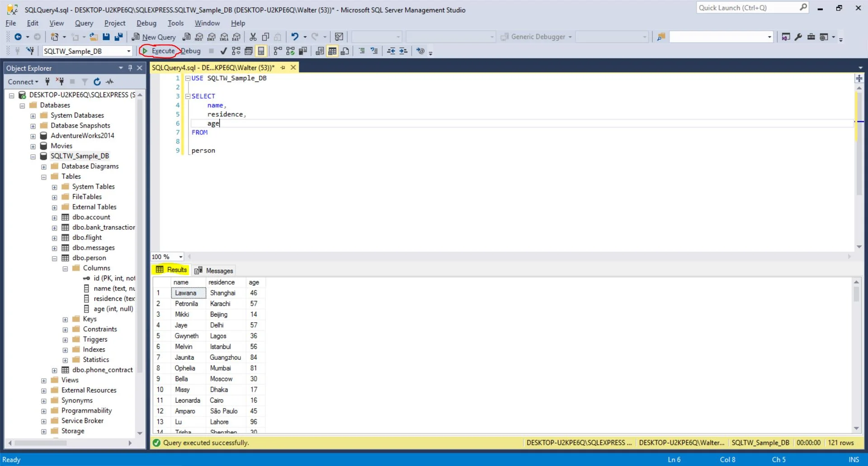The width and height of the screenshot is (868, 466).
Task: Close the SQLQuery4.sql tab
Action: (x=293, y=67)
